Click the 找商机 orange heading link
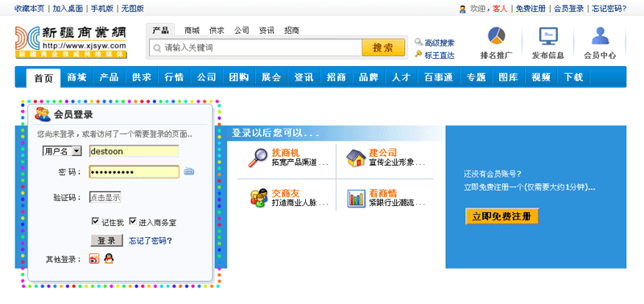This screenshot has width=644, height=304. (x=286, y=153)
